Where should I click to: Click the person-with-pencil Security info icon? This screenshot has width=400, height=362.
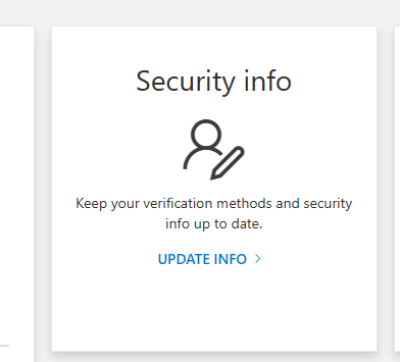point(214,149)
